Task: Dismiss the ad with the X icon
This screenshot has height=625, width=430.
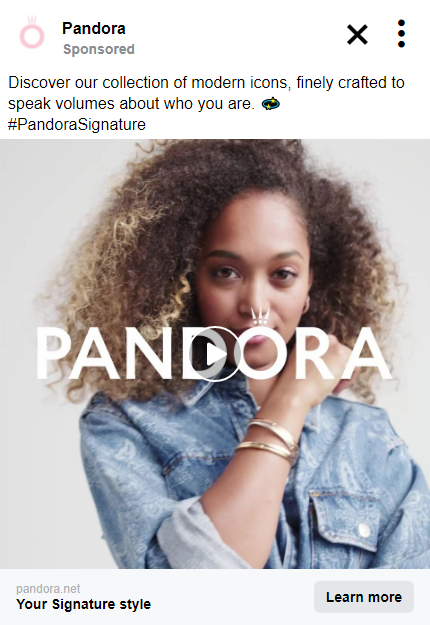Action: pos(357,34)
